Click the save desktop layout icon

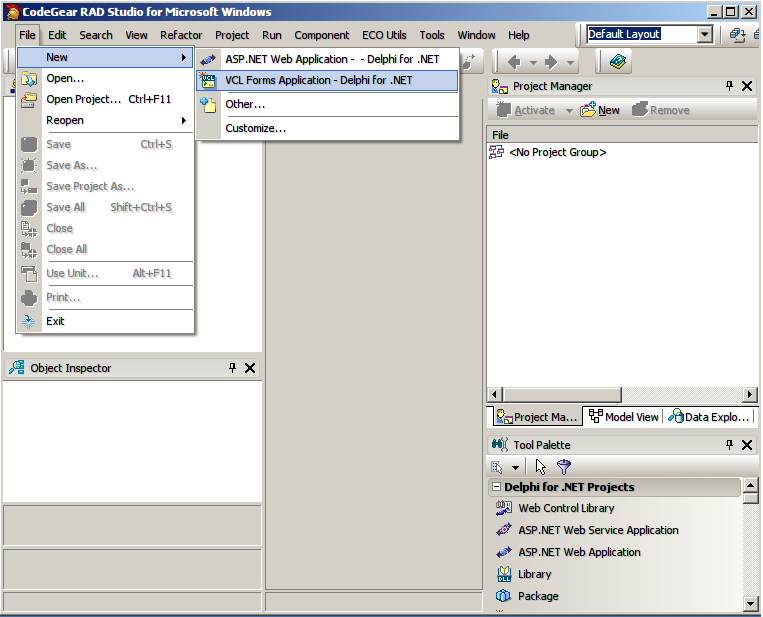[737, 34]
